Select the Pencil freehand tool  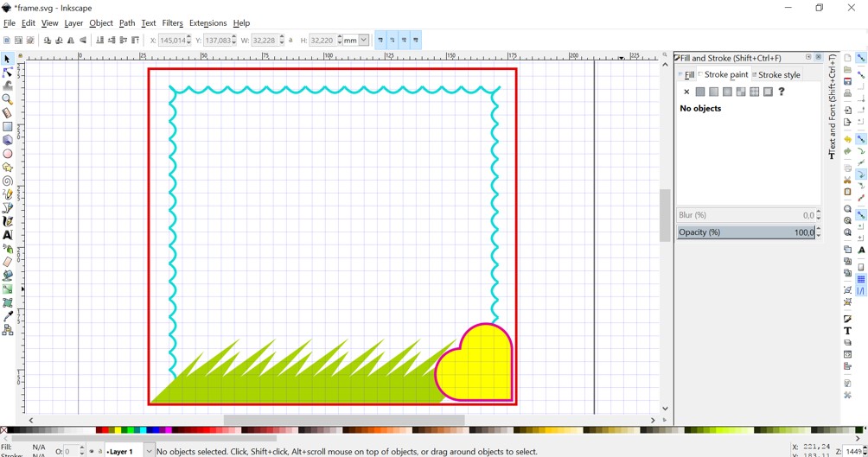(x=7, y=194)
